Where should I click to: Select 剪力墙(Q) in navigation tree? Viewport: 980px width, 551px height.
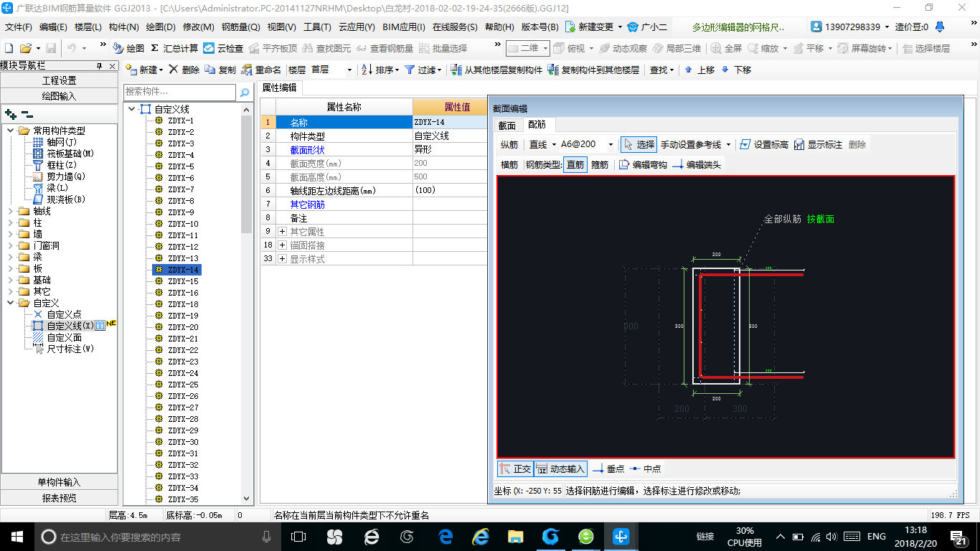[x=66, y=176]
